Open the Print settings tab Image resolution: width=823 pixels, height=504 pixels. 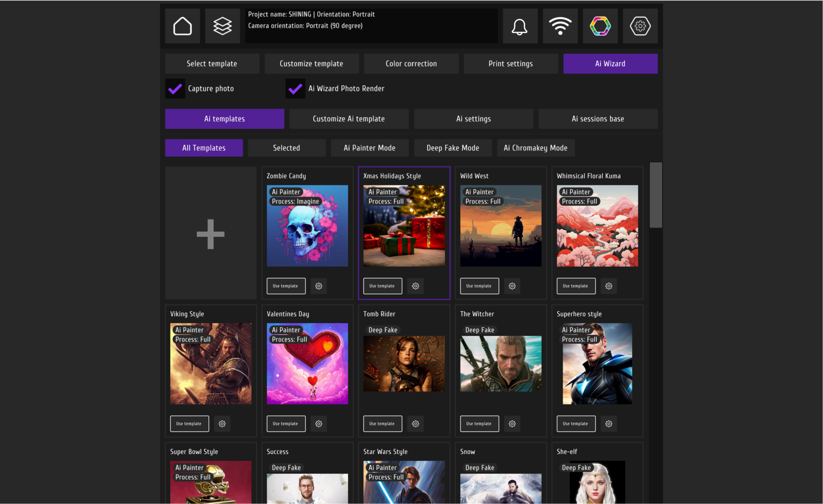(511, 64)
